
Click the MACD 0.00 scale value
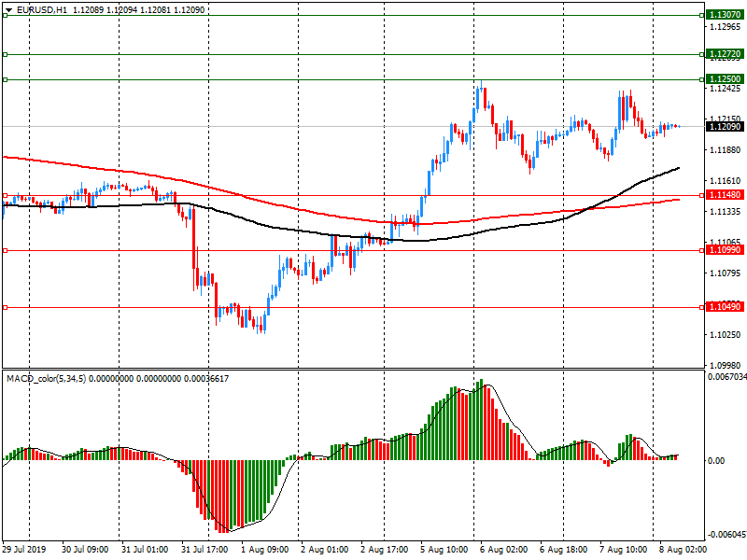click(x=716, y=460)
